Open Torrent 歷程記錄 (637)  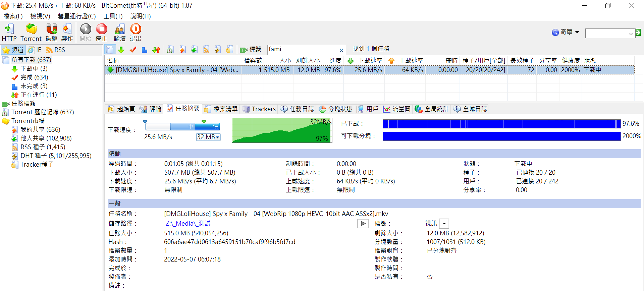coord(43,112)
